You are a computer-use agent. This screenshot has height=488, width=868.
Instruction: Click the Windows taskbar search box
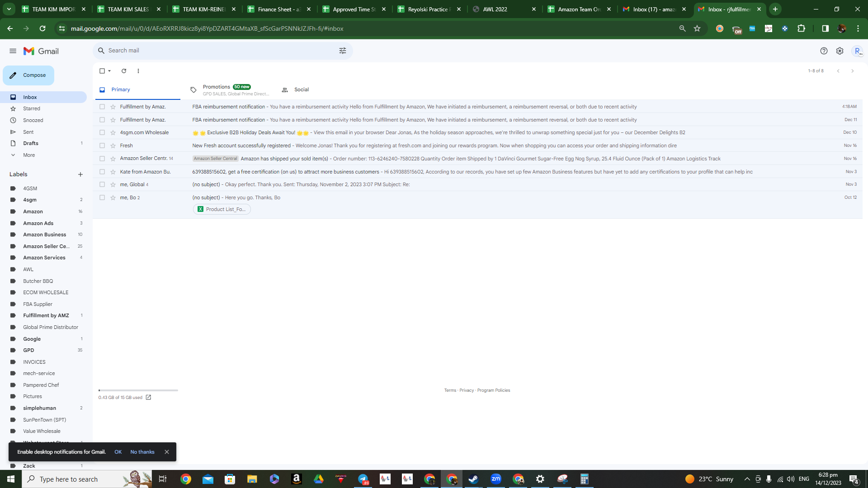tap(87, 479)
